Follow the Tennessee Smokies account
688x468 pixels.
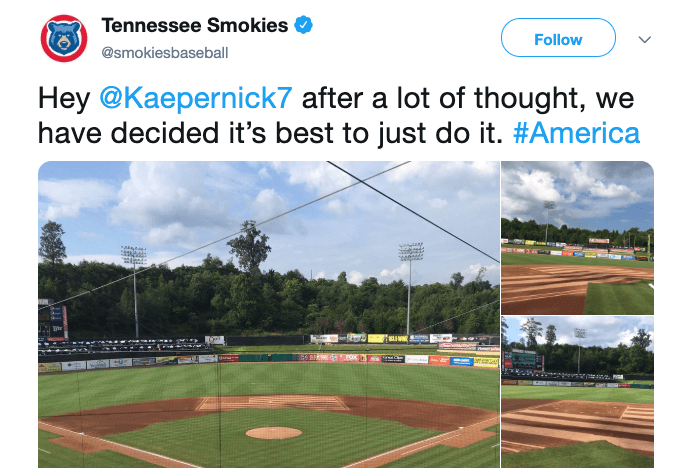coord(558,40)
